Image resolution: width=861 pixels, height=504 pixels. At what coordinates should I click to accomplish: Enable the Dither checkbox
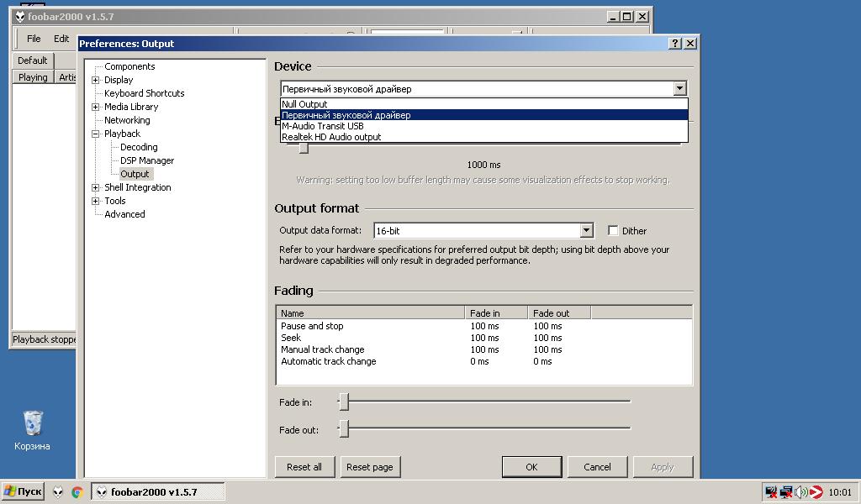pos(613,230)
